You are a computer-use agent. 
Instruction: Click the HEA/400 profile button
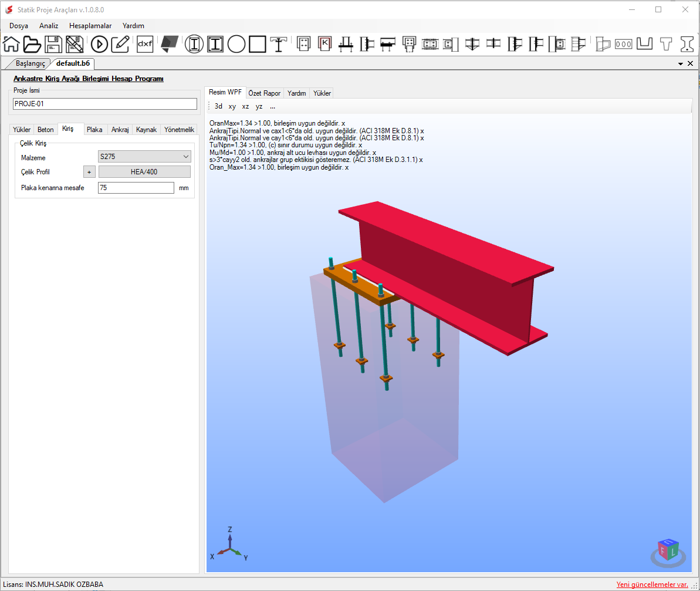(x=144, y=172)
